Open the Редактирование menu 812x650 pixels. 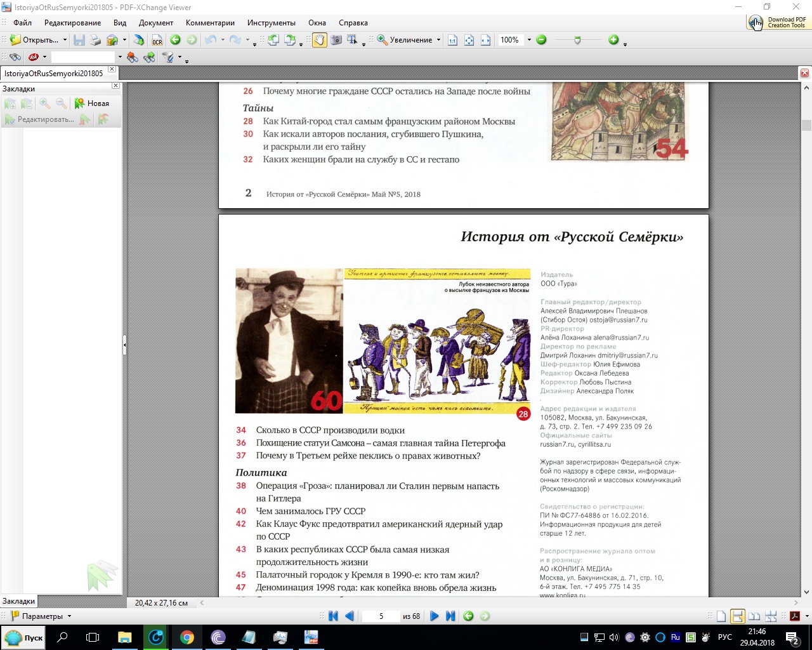72,23
